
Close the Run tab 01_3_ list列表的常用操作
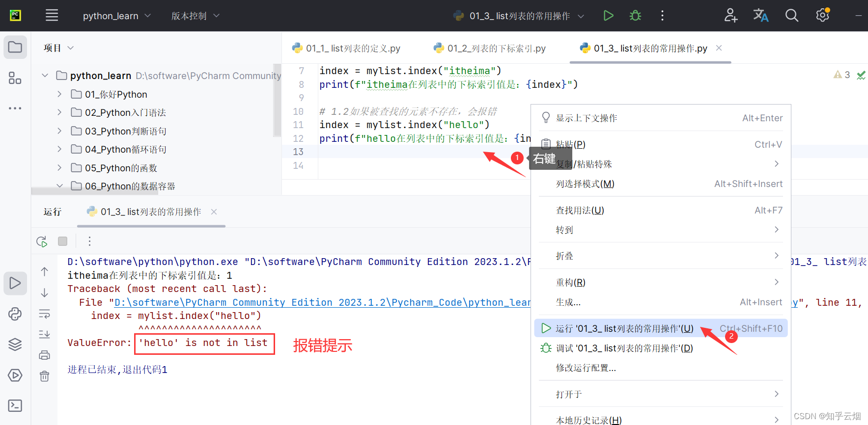click(x=214, y=212)
